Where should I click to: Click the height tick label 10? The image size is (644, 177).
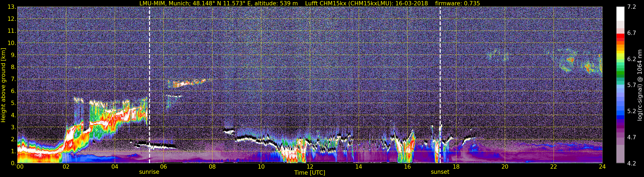(12, 43)
